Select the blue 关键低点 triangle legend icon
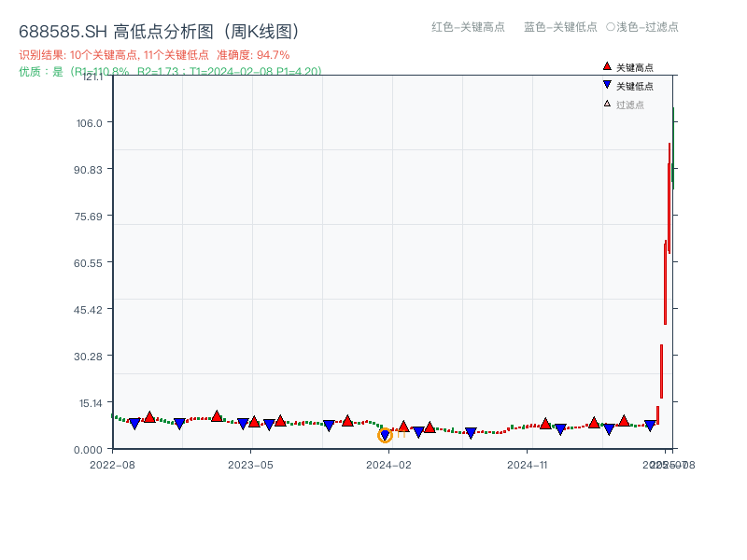 pos(606,84)
